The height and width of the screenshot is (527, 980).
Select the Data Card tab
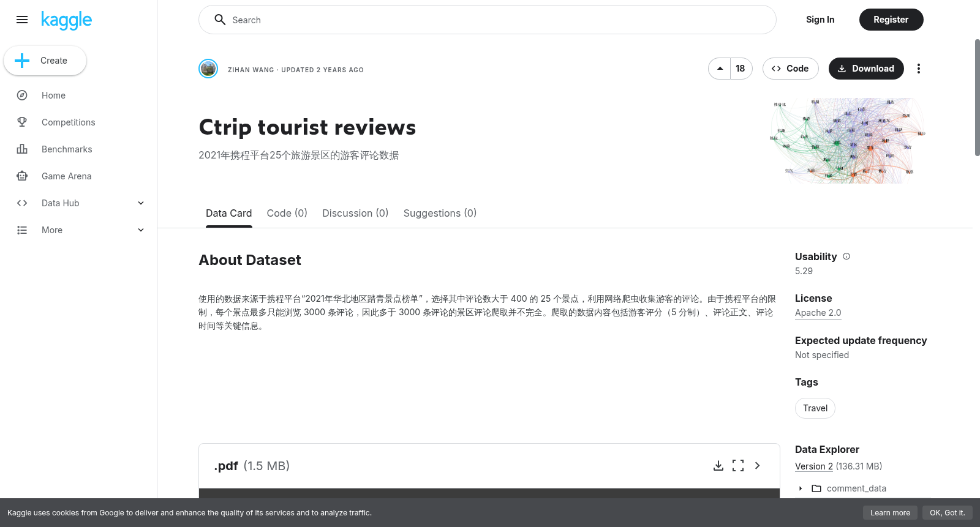click(229, 213)
